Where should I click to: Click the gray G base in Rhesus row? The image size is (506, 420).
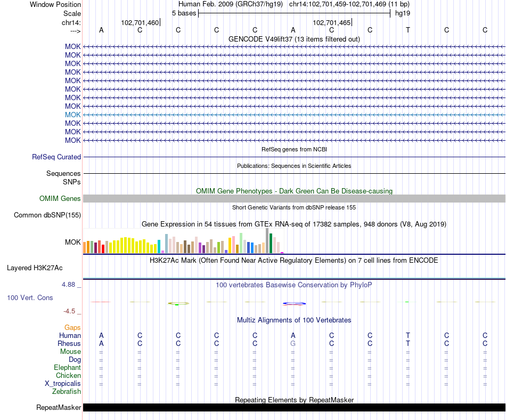[293, 343]
